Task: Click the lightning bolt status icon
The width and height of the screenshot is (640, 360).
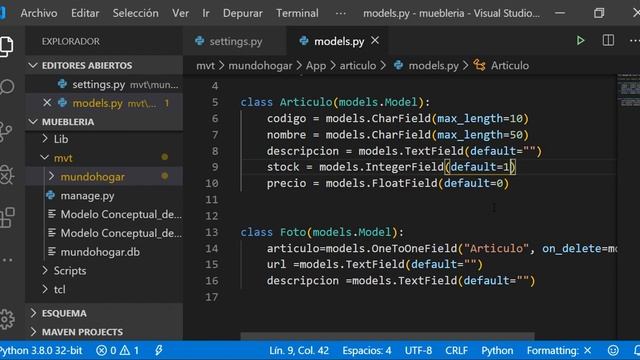Action: click(x=158, y=351)
